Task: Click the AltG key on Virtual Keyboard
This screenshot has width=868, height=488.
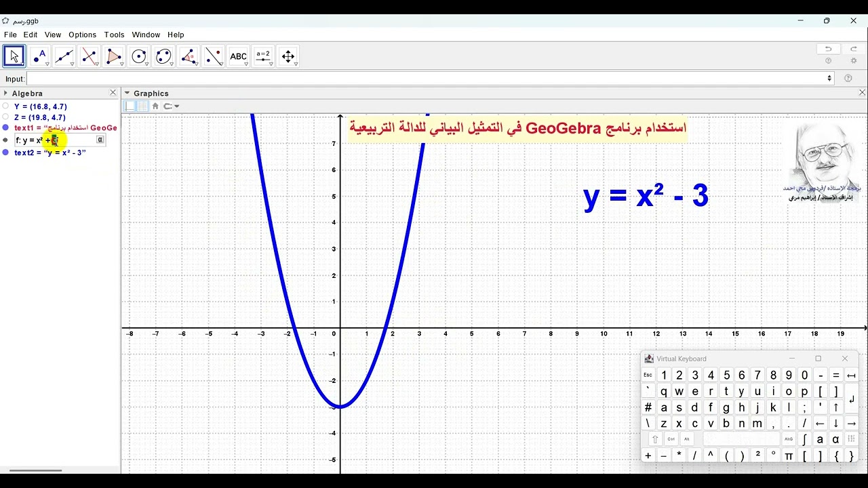Action: [789, 439]
